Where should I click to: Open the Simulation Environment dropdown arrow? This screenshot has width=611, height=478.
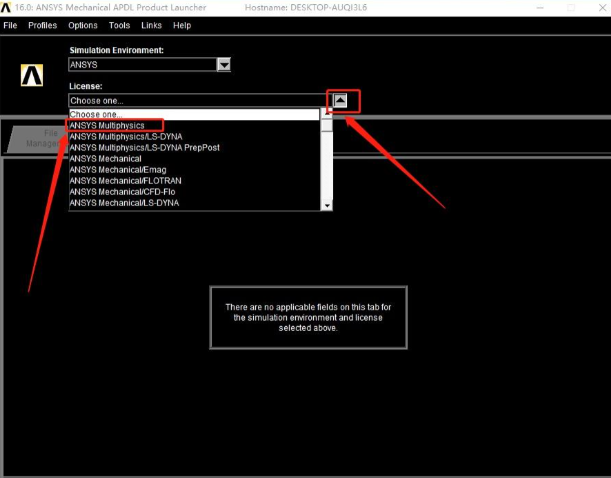pyautogui.click(x=224, y=65)
